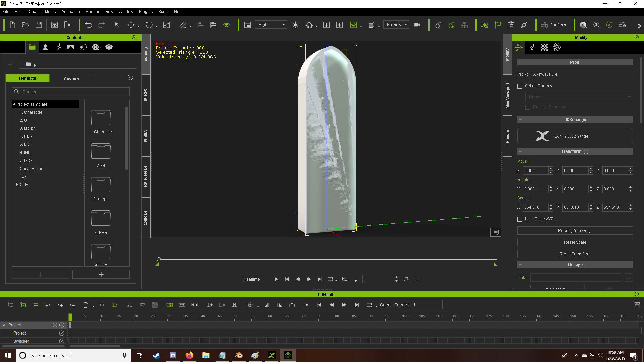Viewport: 644px width, 362px height.
Task: Click the Undo arrow icon
Action: [88, 25]
